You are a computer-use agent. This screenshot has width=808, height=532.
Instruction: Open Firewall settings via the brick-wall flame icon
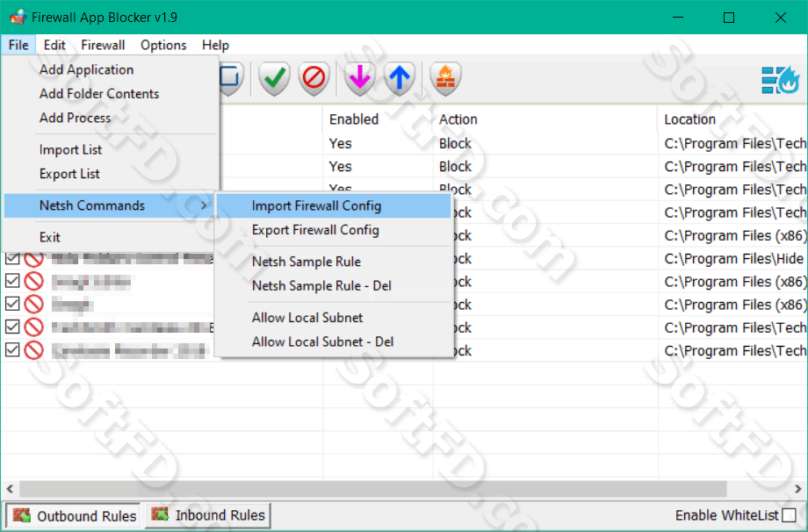click(x=445, y=78)
